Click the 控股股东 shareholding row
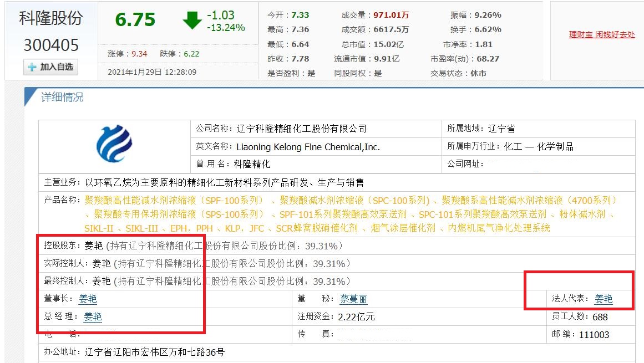 tap(337, 246)
